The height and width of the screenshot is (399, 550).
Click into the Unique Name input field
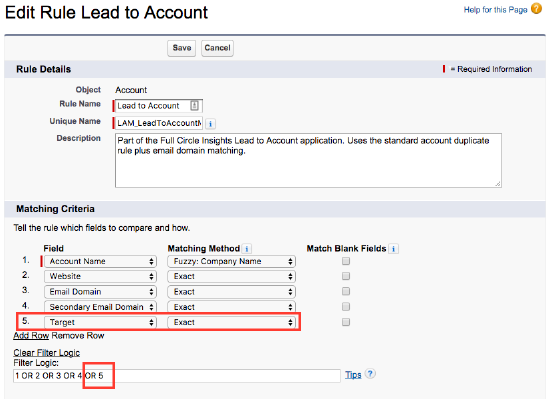[x=159, y=123]
